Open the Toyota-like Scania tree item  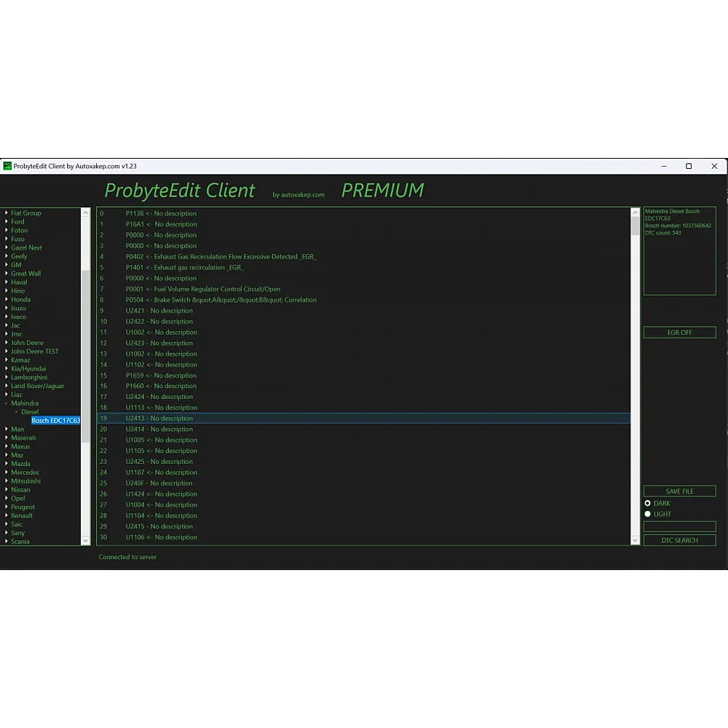[20, 542]
